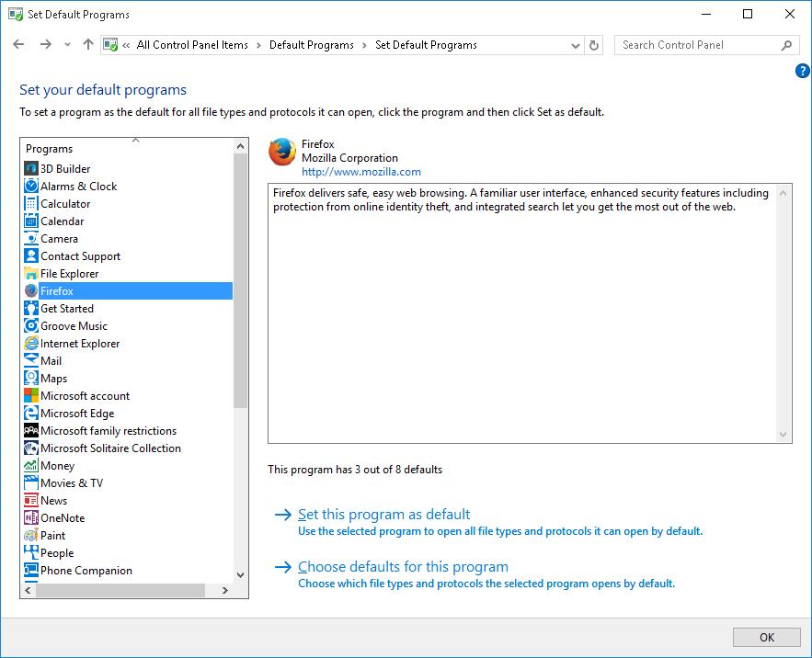Expand the address bar history dropdown

click(575, 46)
